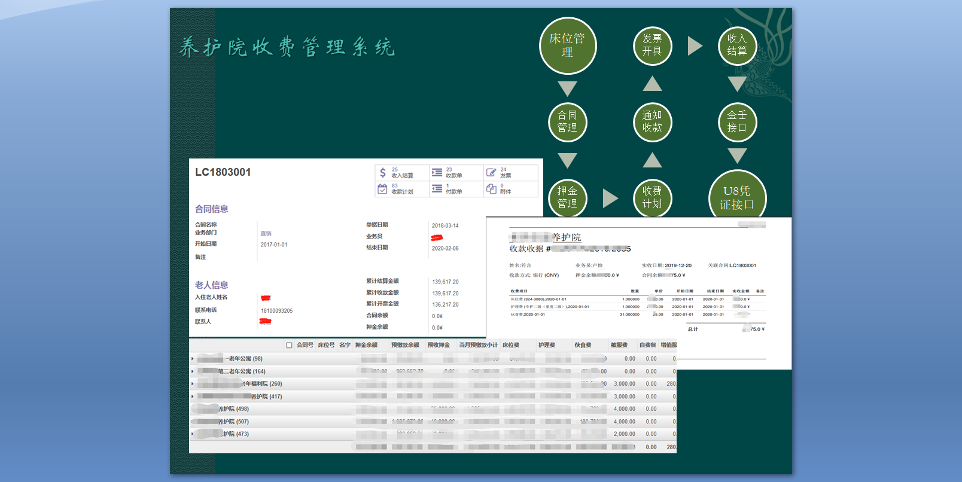Select the group row ending in (507)
The image size is (962, 482).
pos(433,421)
